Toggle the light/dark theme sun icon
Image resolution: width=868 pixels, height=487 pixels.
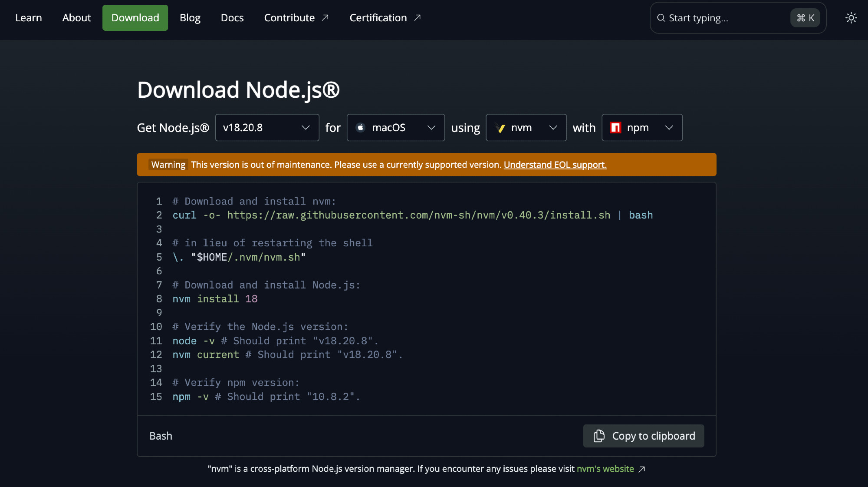point(851,18)
